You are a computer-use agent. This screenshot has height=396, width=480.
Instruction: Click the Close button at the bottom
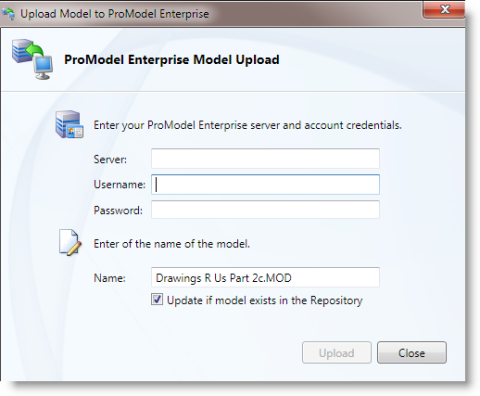coord(412,353)
